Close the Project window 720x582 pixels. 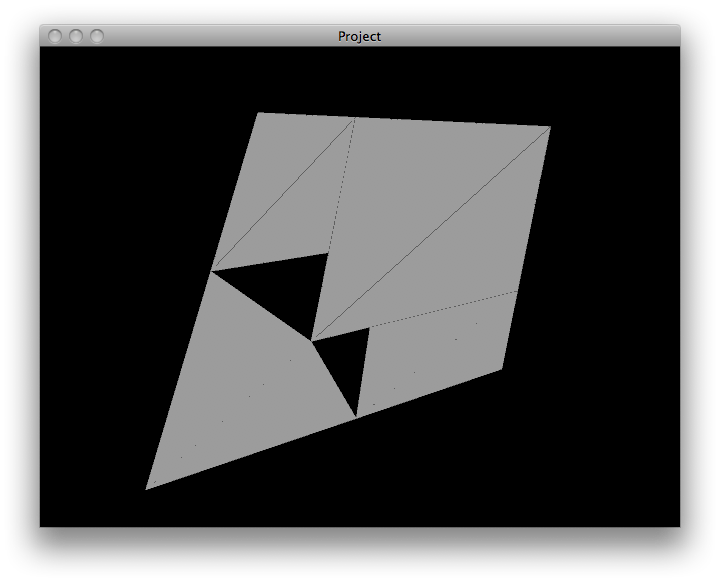55,36
